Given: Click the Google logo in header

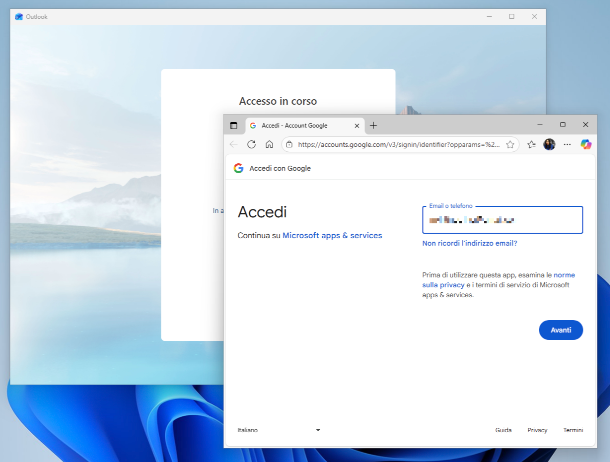Looking at the screenshot, I should coord(238,168).
